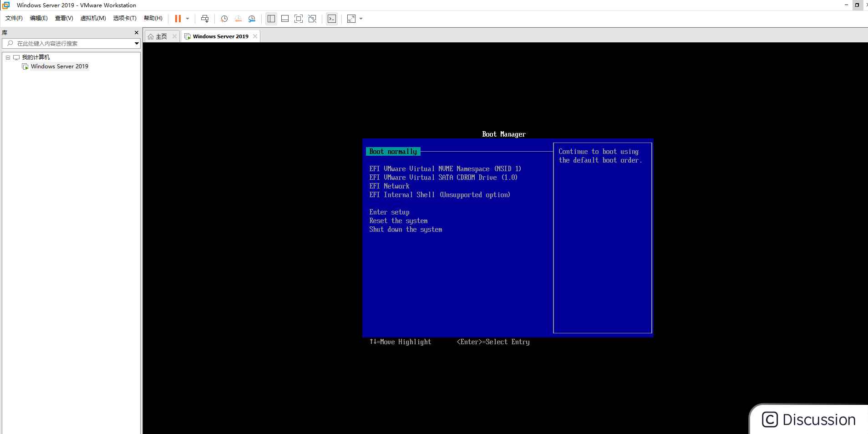The image size is (868, 434).
Task: Send Ctrl+Alt+Del to the guest
Action: 205,19
